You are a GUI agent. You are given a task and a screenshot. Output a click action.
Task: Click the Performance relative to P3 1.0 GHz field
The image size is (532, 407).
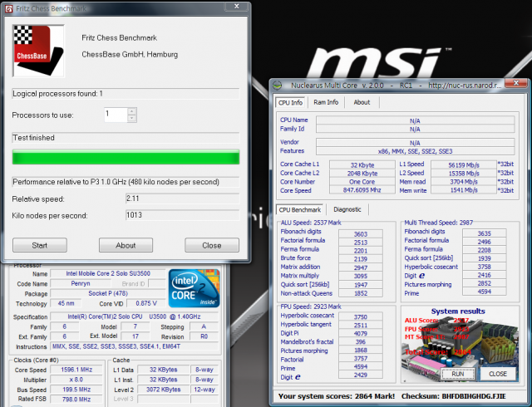pos(126,182)
